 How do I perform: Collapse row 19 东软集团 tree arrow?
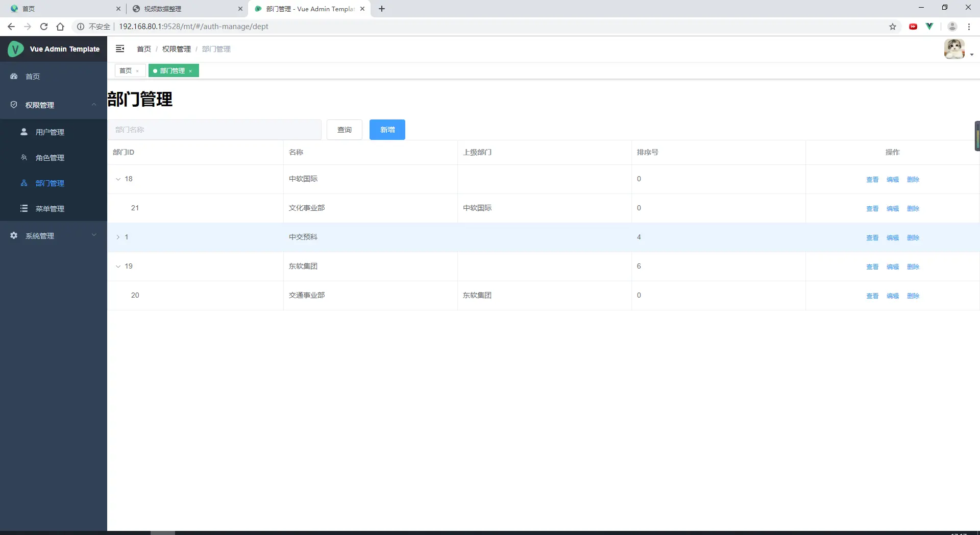[118, 266]
